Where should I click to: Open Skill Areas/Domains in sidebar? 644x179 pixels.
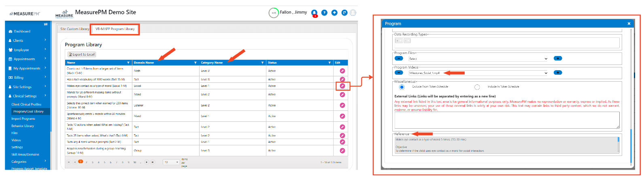[25, 154]
